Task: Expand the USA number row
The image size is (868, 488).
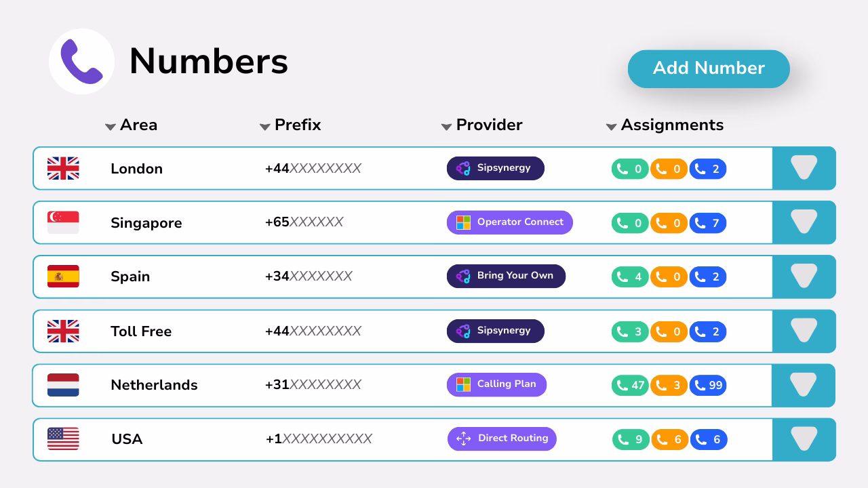Action: click(804, 439)
